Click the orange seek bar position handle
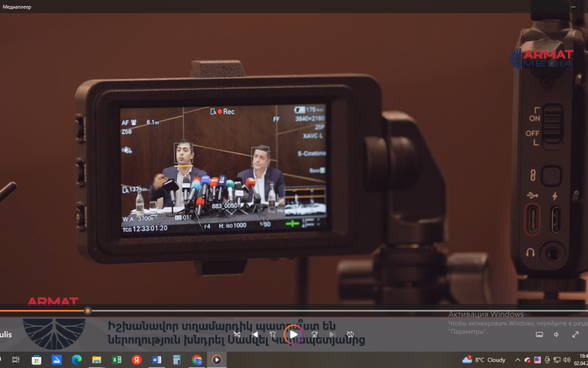The width and height of the screenshot is (588, 368). 87,311
